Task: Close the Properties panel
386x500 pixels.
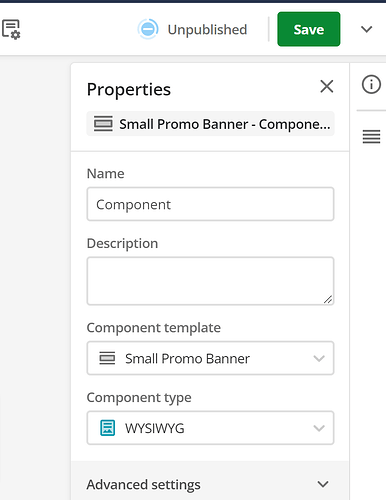Action: tap(327, 87)
